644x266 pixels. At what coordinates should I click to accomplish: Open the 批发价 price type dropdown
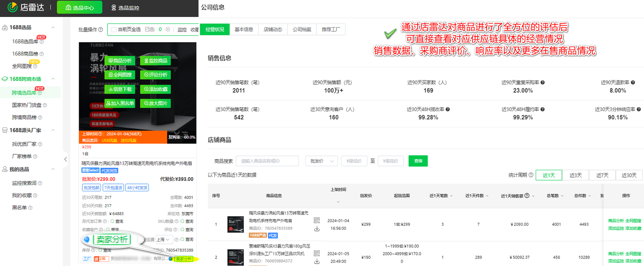click(321, 161)
